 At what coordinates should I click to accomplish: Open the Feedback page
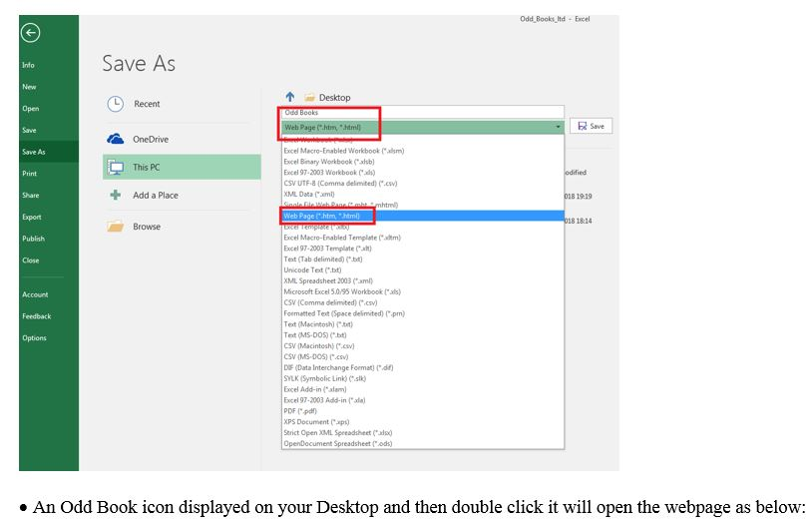click(37, 316)
